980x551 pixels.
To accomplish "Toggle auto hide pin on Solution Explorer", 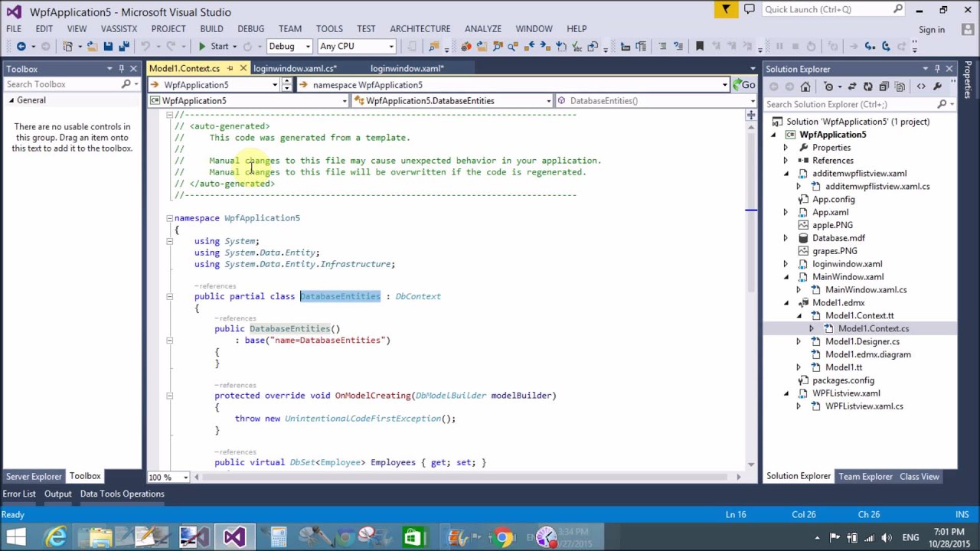I will 937,69.
